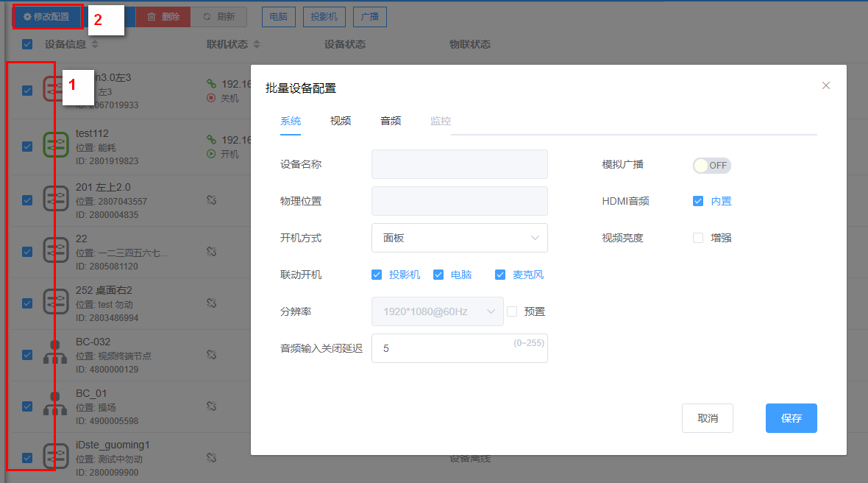Switch to the 音频 tab

tap(390, 121)
